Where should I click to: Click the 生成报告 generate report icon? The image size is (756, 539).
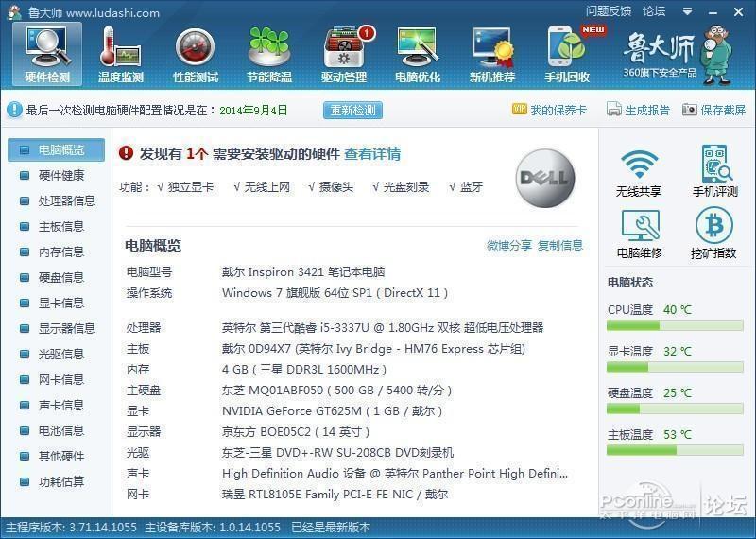point(613,110)
